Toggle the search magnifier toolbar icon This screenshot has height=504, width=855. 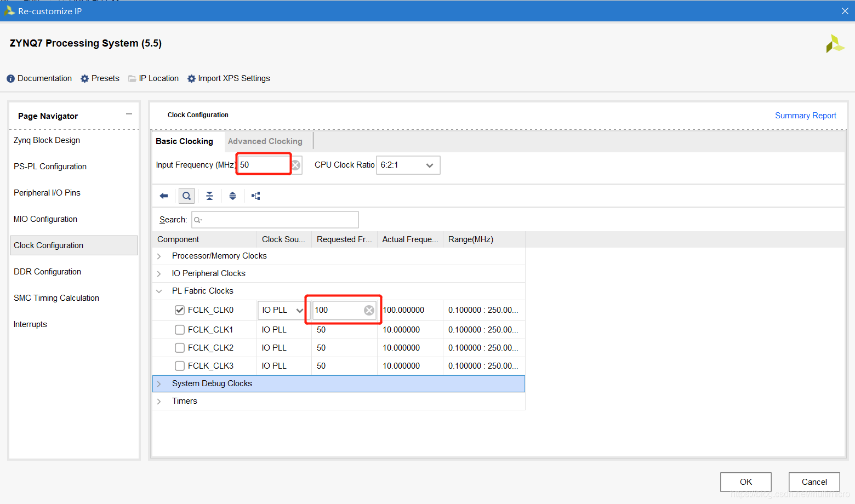tap(186, 196)
